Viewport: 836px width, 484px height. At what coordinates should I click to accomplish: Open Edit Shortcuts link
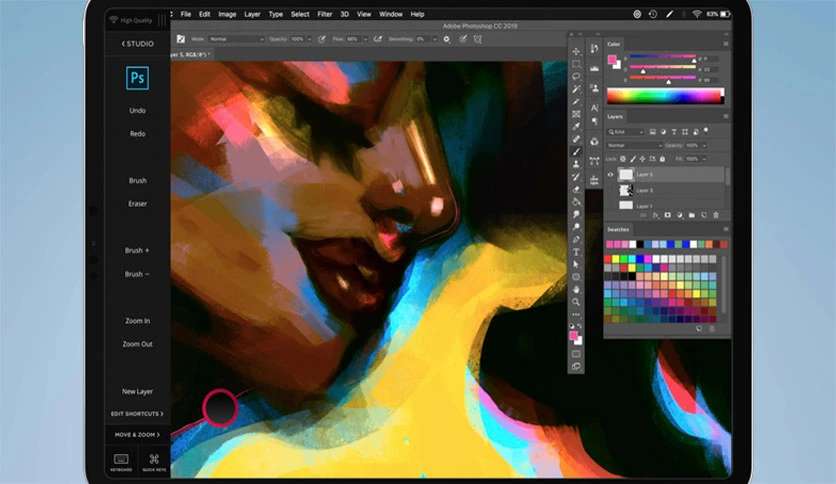point(137,414)
